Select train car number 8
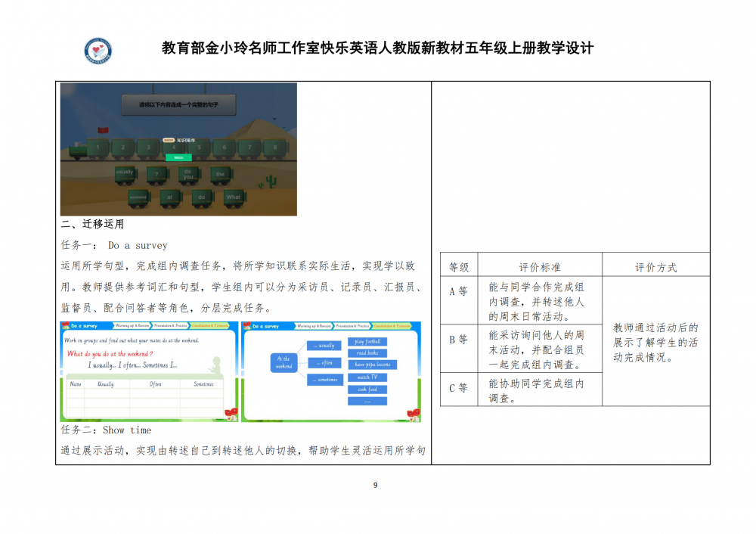 coord(275,148)
